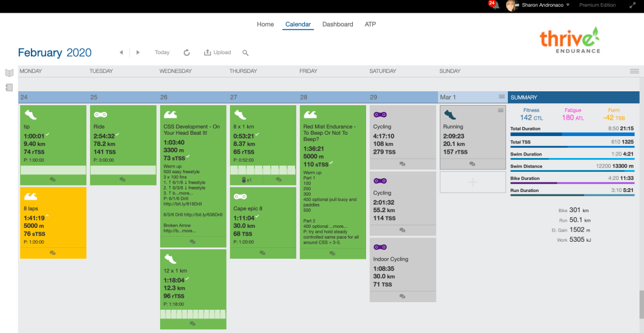Click the Today button

click(x=162, y=53)
